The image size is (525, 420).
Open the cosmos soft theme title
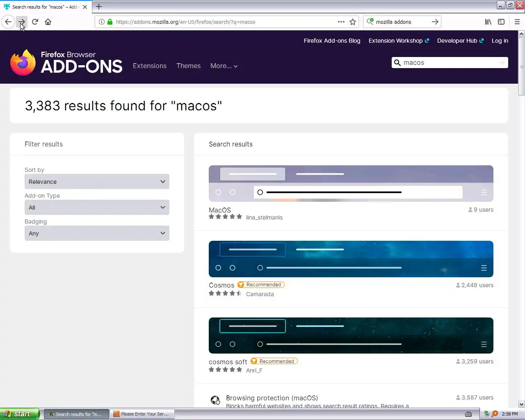[228, 362]
